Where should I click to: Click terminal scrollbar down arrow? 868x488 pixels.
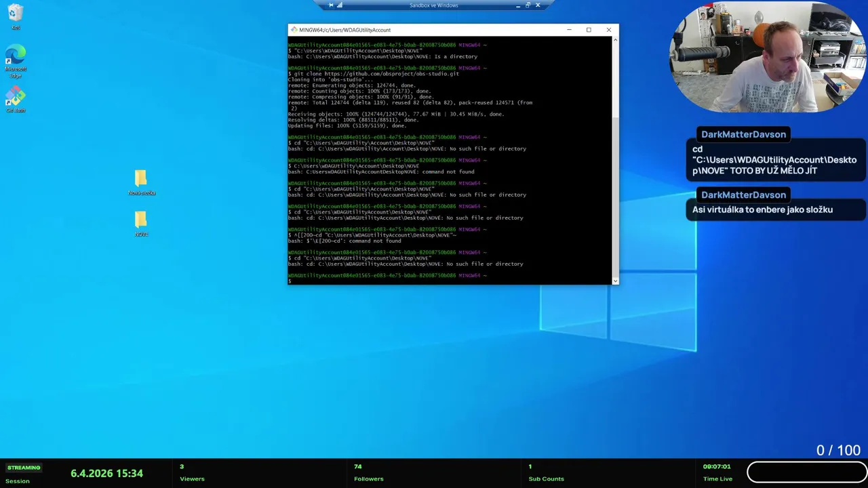click(x=616, y=281)
